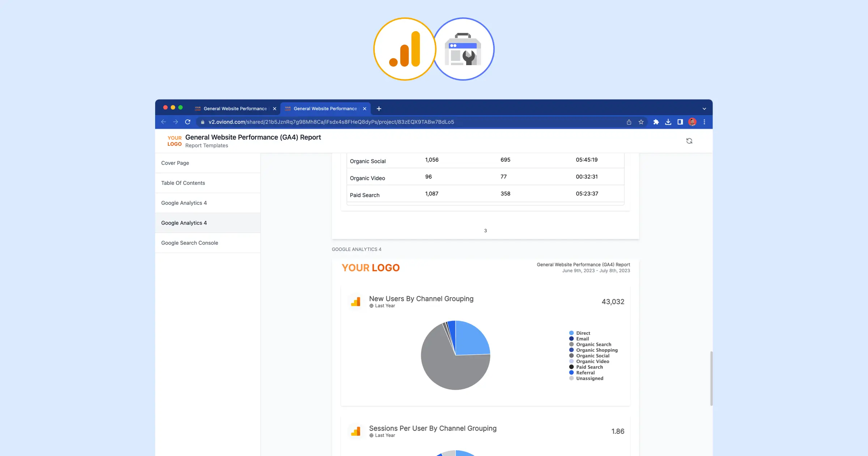The width and height of the screenshot is (868, 456).
Task: Click Analytics icon beside New Users widget
Action: pos(356,301)
